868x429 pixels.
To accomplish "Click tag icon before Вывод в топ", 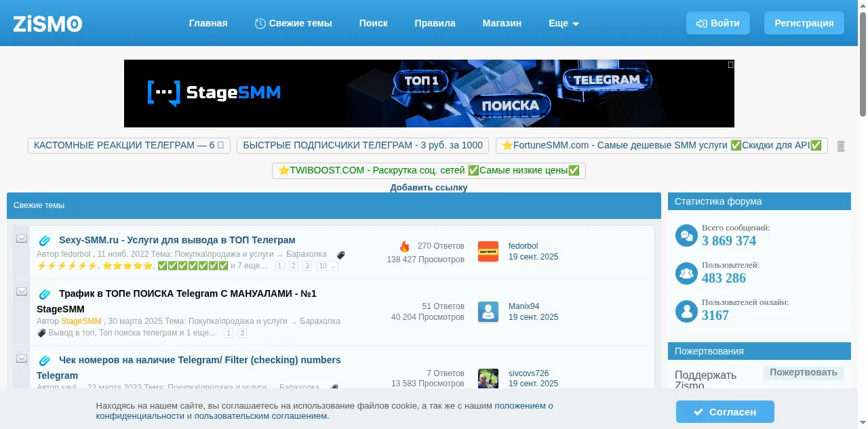I will pos(41,333).
